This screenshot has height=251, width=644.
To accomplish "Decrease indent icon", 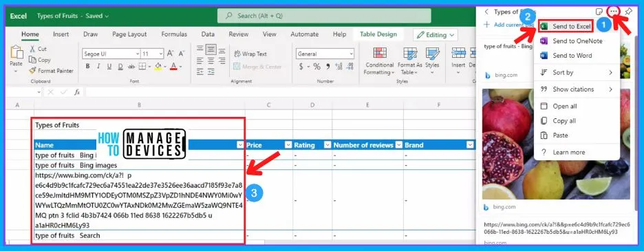I will [x=200, y=72].
